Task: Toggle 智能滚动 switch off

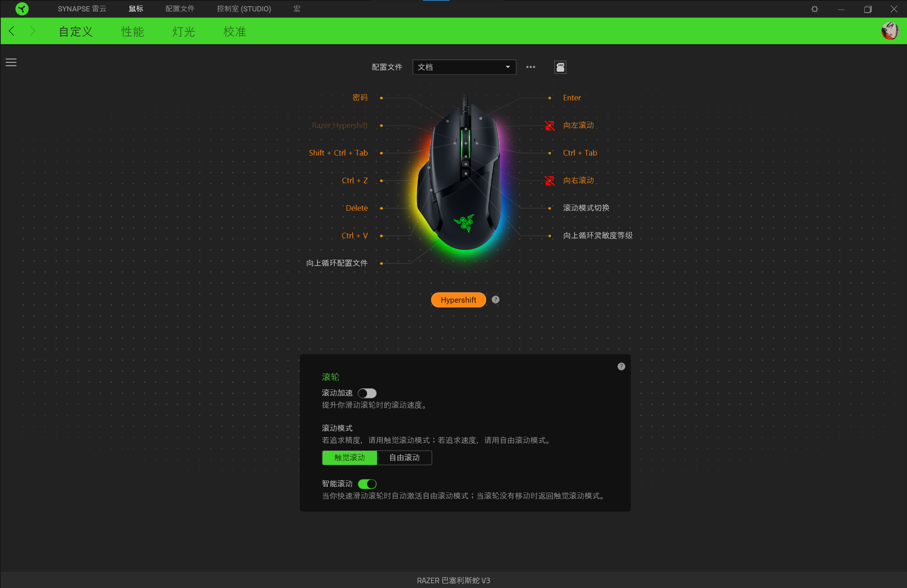Action: [x=367, y=484]
